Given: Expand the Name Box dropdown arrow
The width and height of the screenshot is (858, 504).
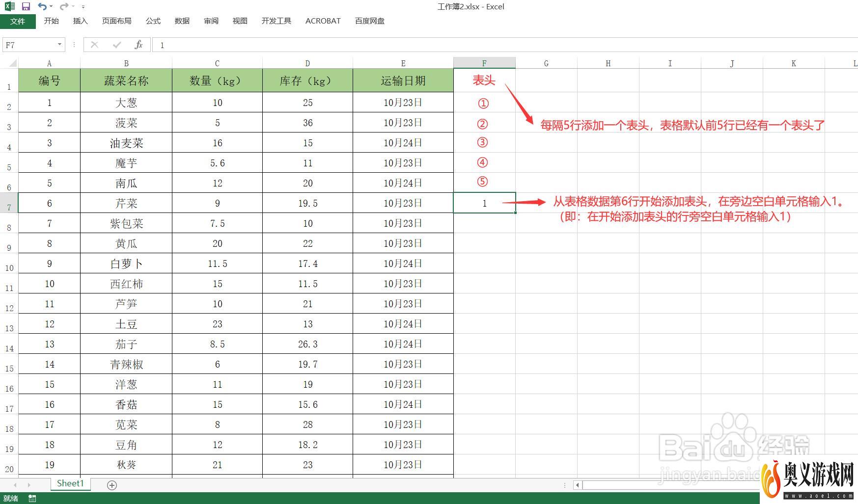Looking at the screenshot, I should click(60, 45).
